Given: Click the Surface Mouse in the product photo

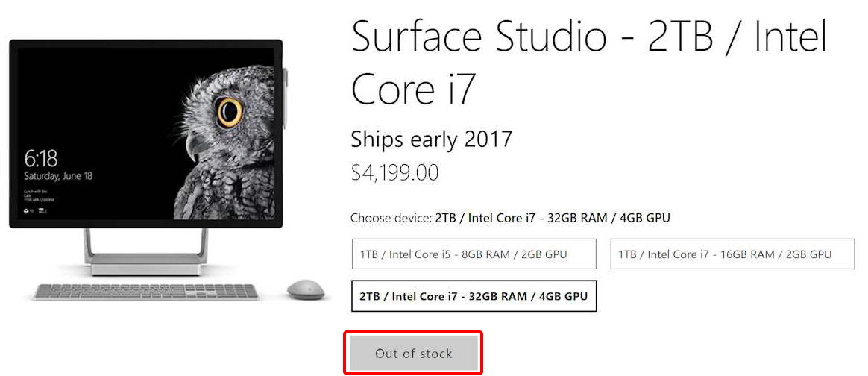Looking at the screenshot, I should click(306, 289).
